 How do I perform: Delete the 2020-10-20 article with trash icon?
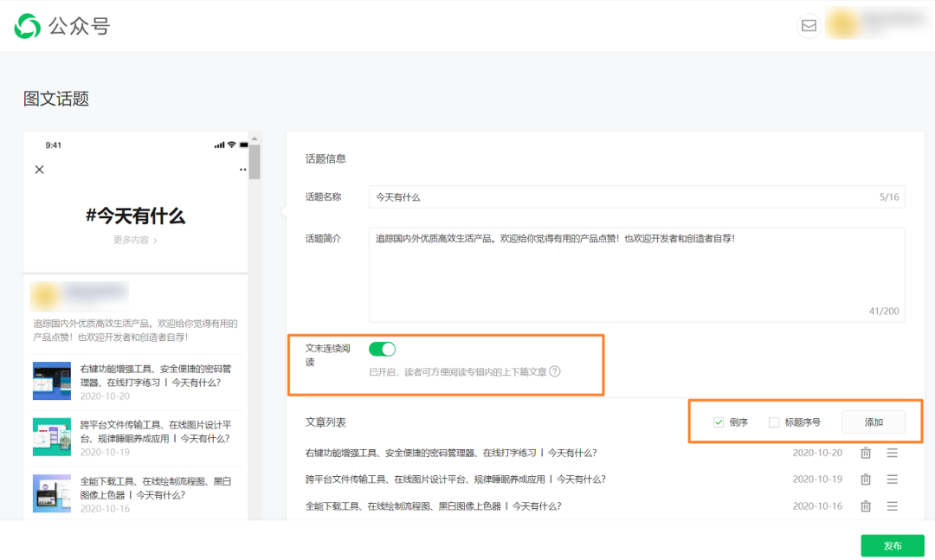865,453
